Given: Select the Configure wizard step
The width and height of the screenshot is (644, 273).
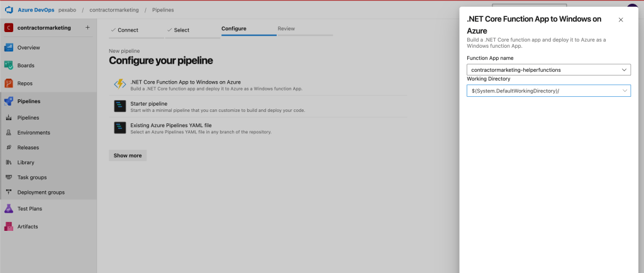Looking at the screenshot, I should pyautogui.click(x=249, y=29).
